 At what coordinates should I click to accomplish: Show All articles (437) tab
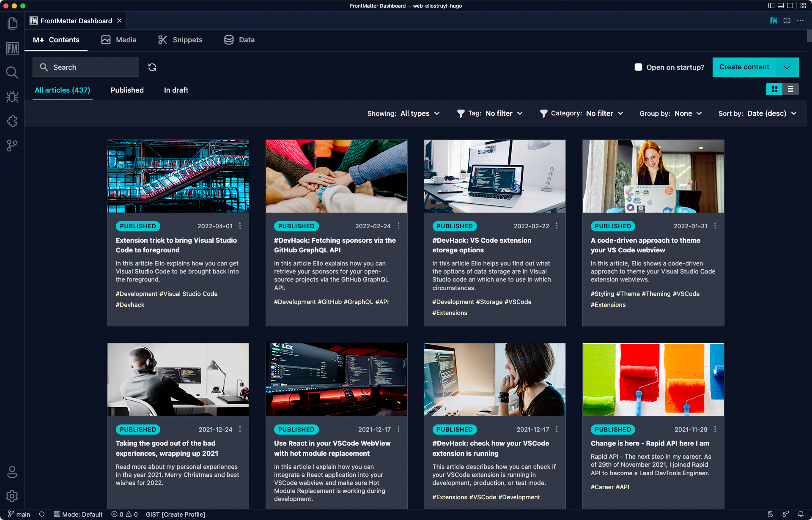(63, 90)
